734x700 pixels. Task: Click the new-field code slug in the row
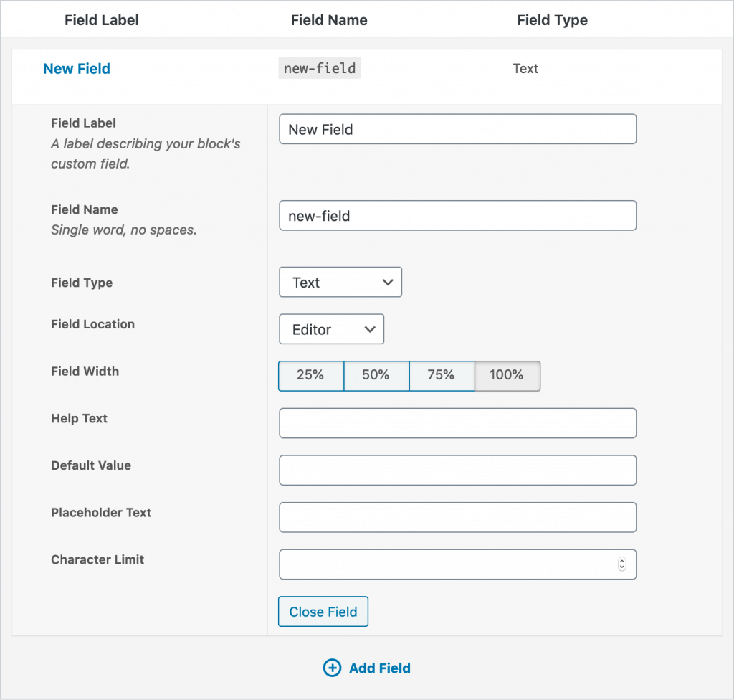[x=319, y=68]
